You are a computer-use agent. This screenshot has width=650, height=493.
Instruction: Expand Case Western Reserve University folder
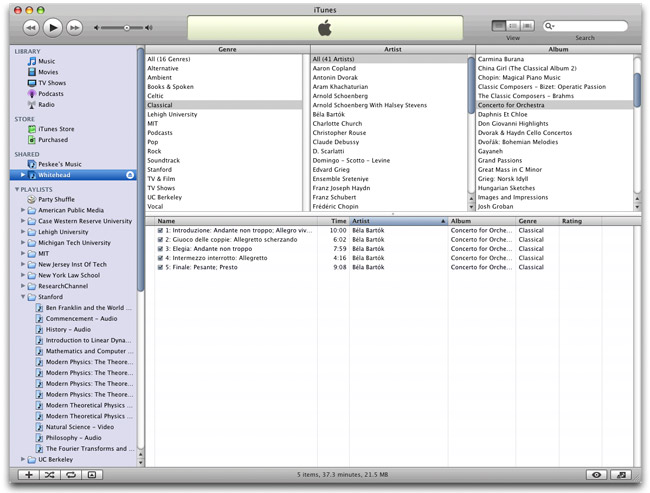pyautogui.click(x=23, y=221)
